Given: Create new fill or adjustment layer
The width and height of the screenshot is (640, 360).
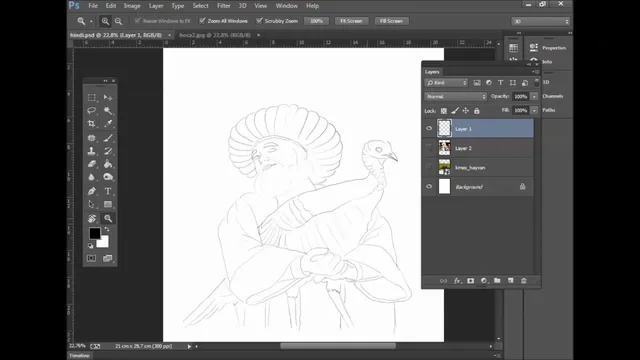Looking at the screenshot, I should 484,281.
